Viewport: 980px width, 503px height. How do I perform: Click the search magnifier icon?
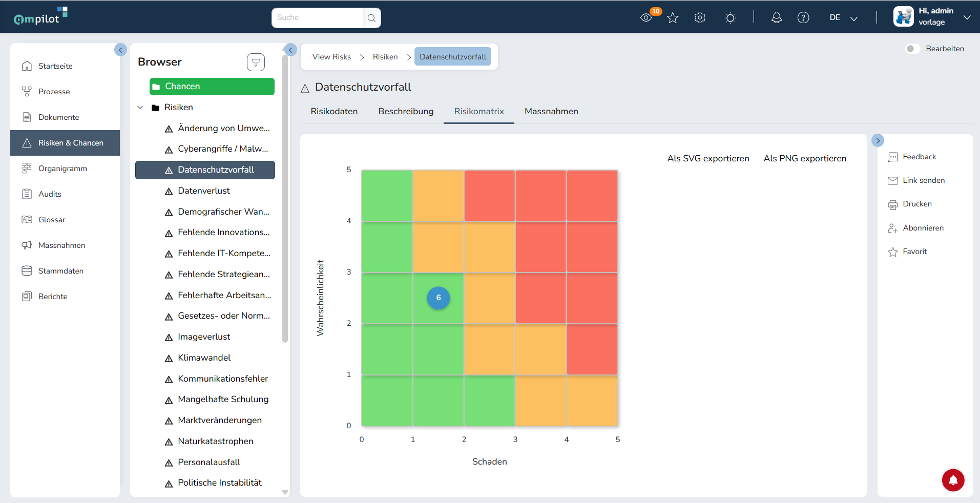pos(371,18)
